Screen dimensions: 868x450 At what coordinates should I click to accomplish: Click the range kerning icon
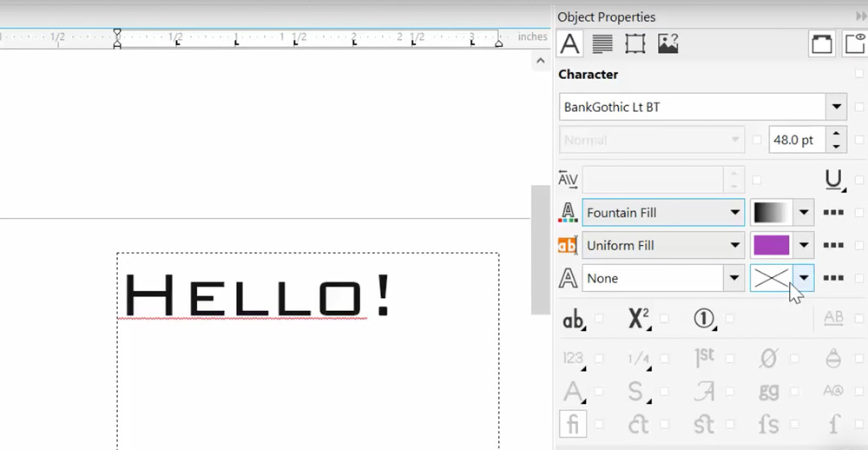click(568, 180)
